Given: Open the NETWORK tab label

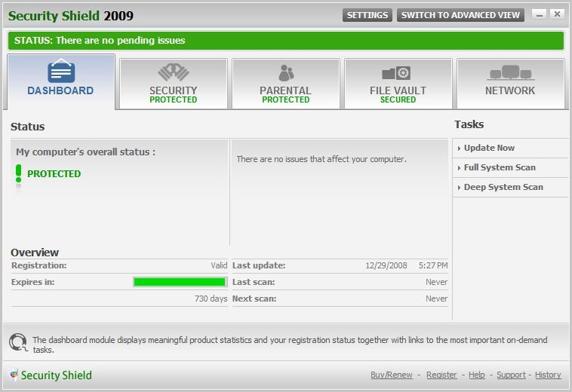Looking at the screenshot, I should coord(510,90).
